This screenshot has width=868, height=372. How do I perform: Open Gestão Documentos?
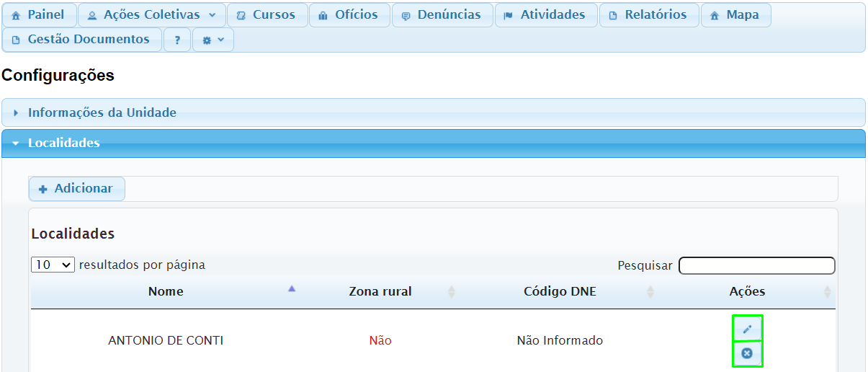click(x=82, y=40)
